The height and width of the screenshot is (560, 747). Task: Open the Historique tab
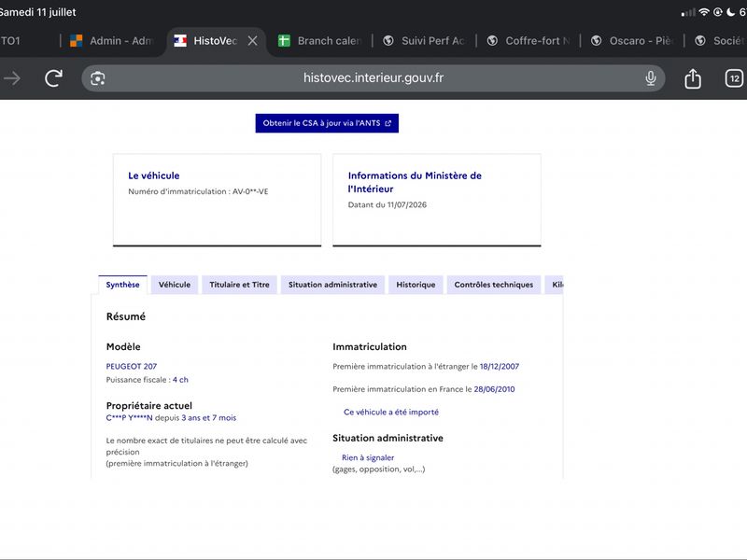416,285
